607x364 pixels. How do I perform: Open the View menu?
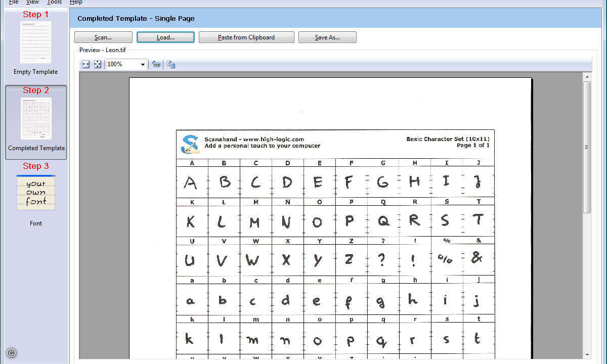coord(32,2)
